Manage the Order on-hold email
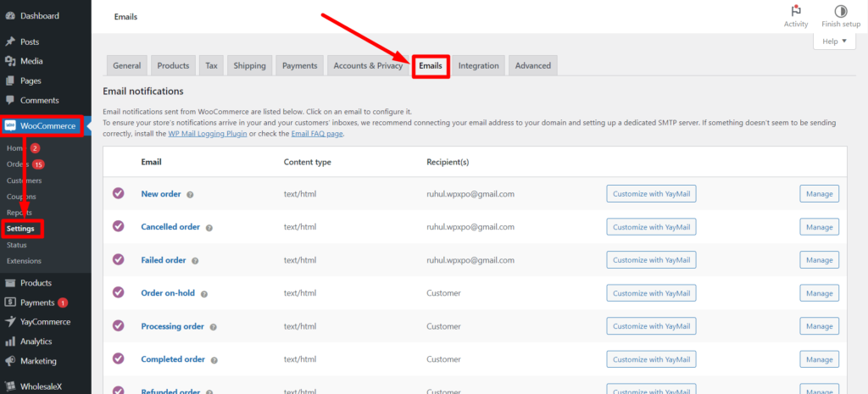Image resolution: width=868 pixels, height=394 pixels. (x=820, y=293)
